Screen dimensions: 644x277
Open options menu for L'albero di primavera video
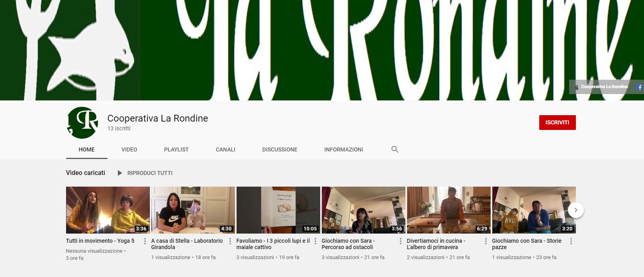click(x=485, y=241)
